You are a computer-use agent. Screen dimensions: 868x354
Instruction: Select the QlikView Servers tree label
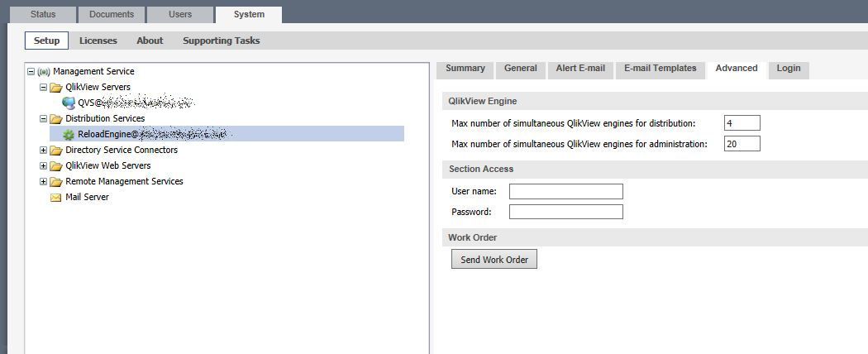(98, 87)
